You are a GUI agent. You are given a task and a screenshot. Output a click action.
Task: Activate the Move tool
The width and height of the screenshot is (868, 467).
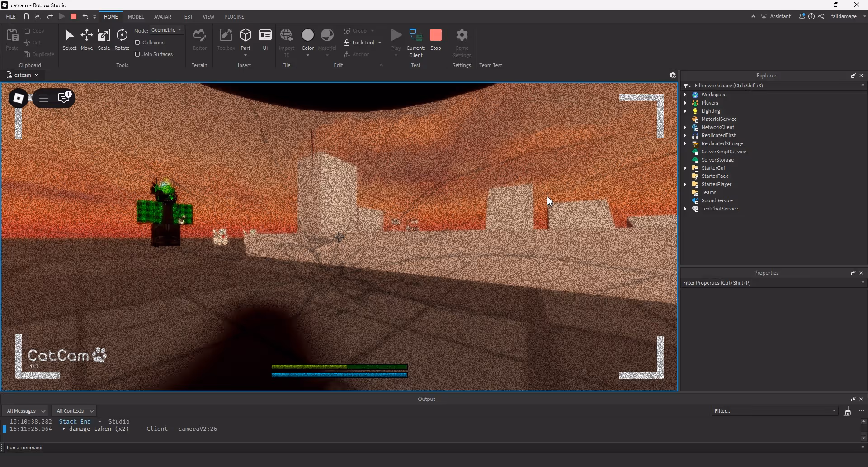click(x=87, y=39)
